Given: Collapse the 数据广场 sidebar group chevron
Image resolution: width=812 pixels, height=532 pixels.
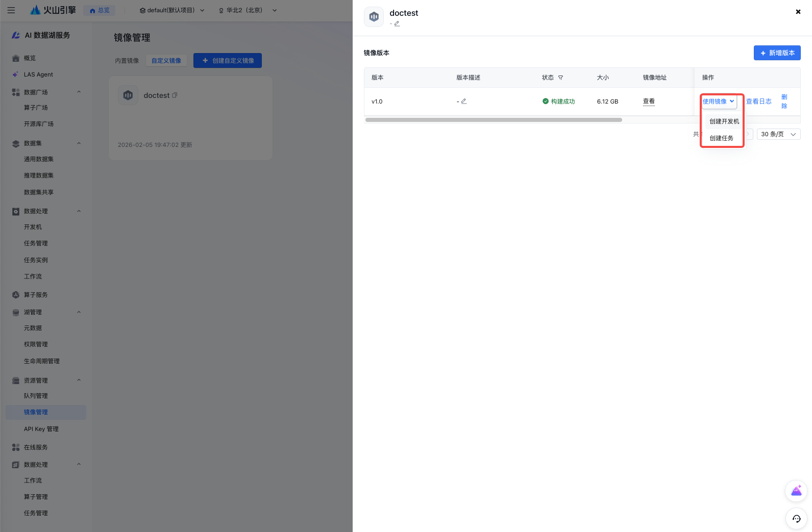Looking at the screenshot, I should coord(79,92).
